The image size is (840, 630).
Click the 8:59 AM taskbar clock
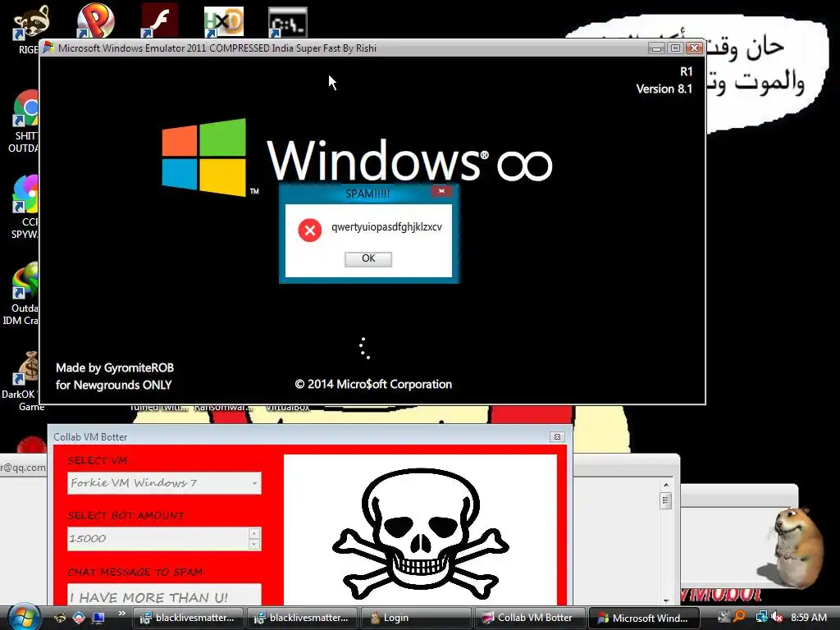point(808,618)
